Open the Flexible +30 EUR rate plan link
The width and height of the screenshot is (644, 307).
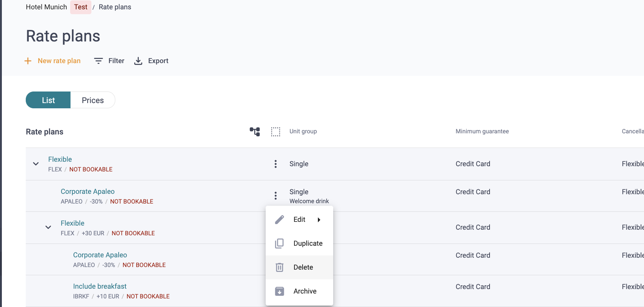pos(72,223)
